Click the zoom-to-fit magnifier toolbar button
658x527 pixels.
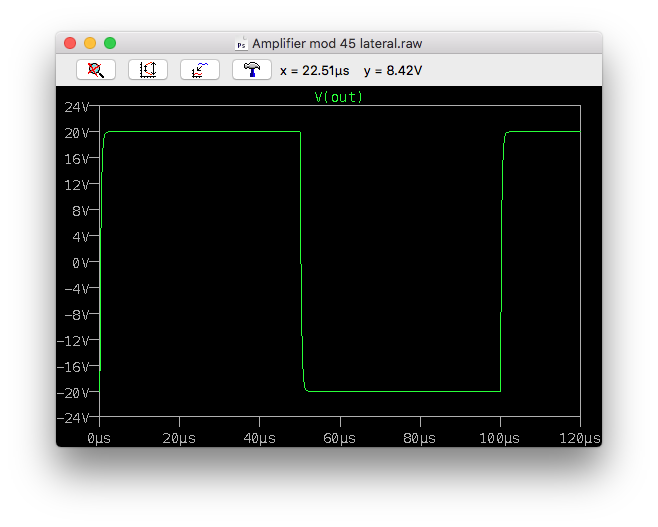click(x=96, y=70)
